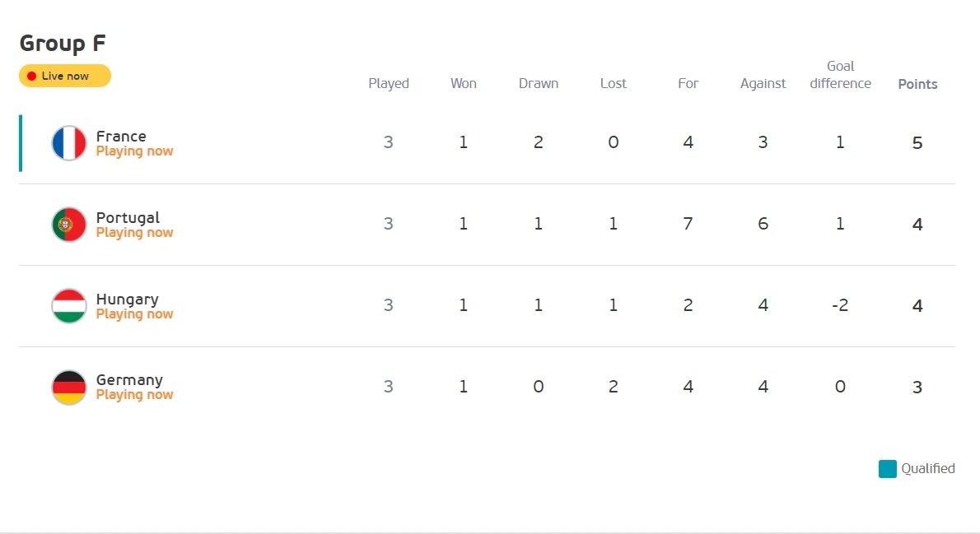Viewport: 980px width, 534px height.
Task: Select the Won column header
Action: pos(463,83)
